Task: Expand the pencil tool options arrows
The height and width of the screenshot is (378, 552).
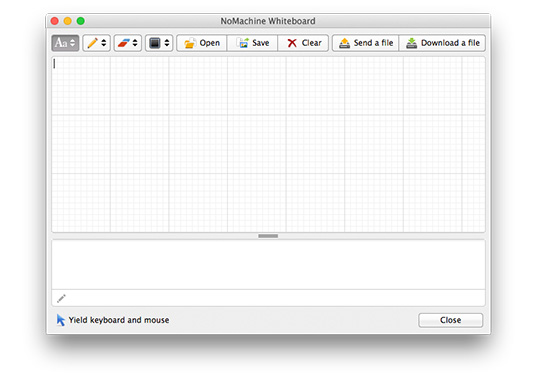Action: 104,43
